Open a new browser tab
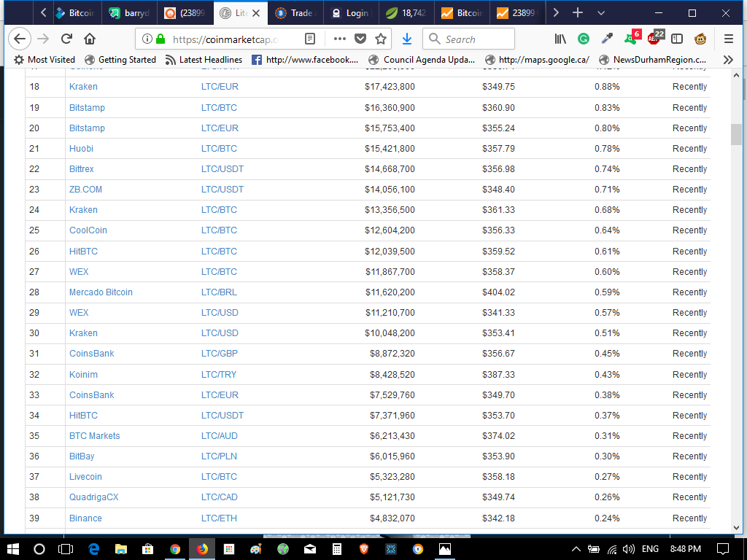The width and height of the screenshot is (747, 560). [x=578, y=13]
